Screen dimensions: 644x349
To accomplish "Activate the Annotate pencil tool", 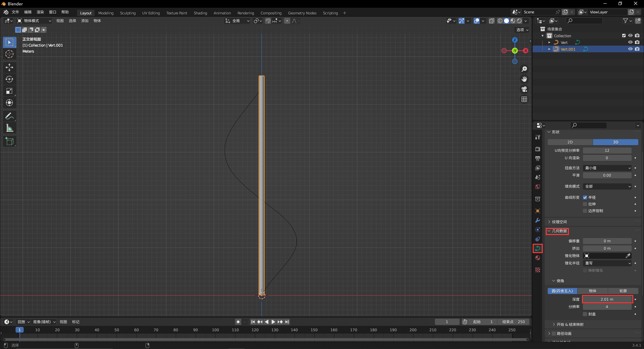I will (x=9, y=116).
